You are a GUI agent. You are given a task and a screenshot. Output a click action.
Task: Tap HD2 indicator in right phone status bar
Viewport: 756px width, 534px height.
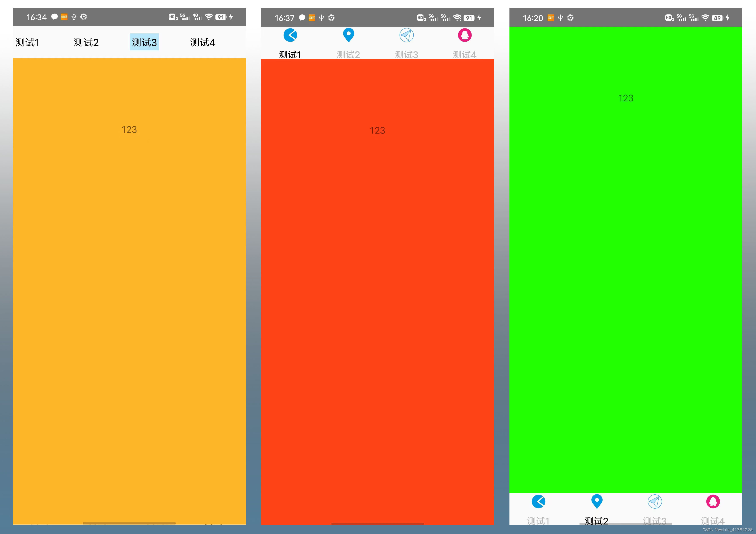670,18
